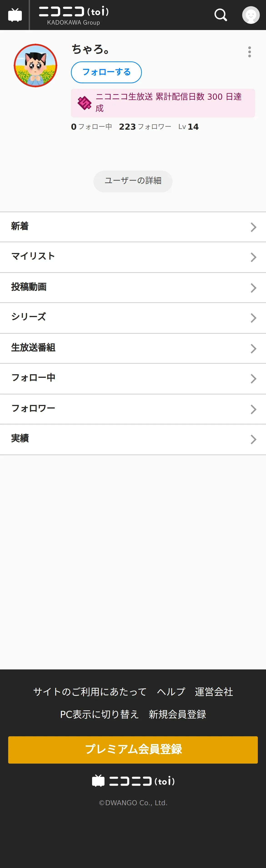Click the PC表示に切り替え link
266x868 pixels.
point(99,714)
